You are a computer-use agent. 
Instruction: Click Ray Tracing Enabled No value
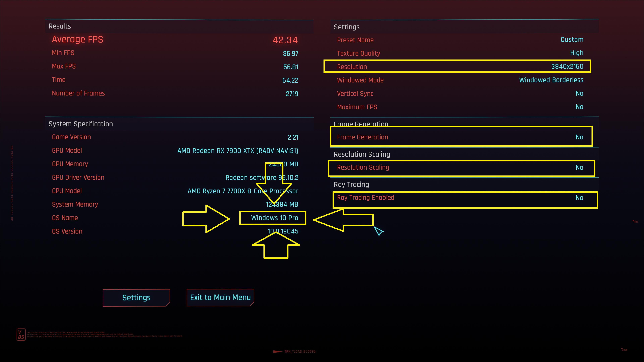[579, 198]
